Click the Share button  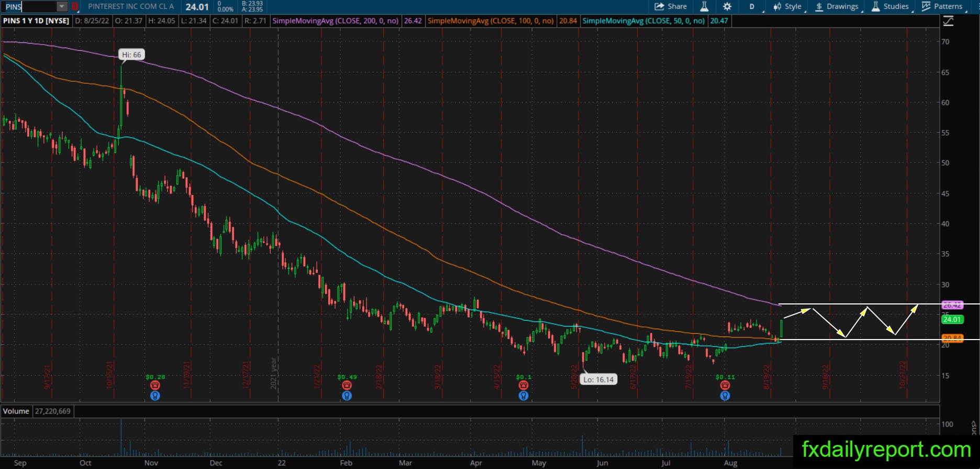click(671, 7)
